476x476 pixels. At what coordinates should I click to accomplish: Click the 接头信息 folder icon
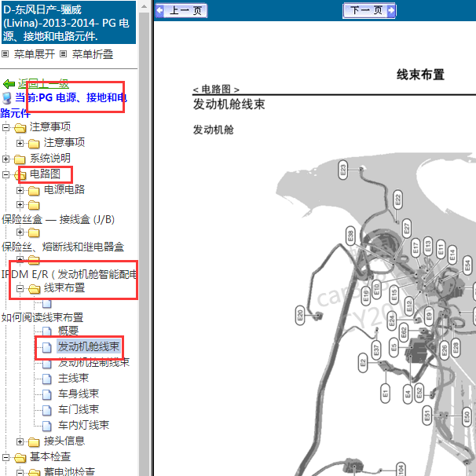34,442
